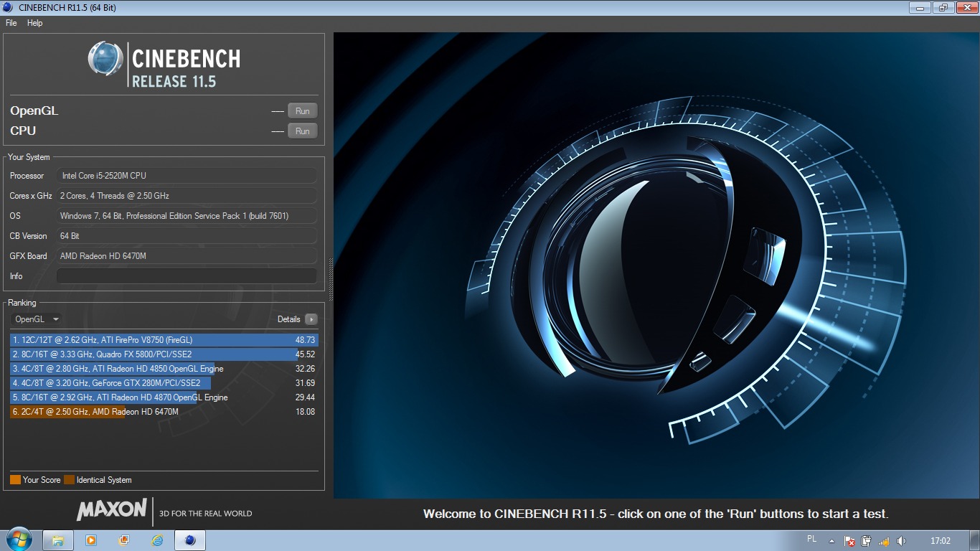Launch Windows Media Player from taskbar
Image resolution: width=980 pixels, height=551 pixels.
(91, 540)
